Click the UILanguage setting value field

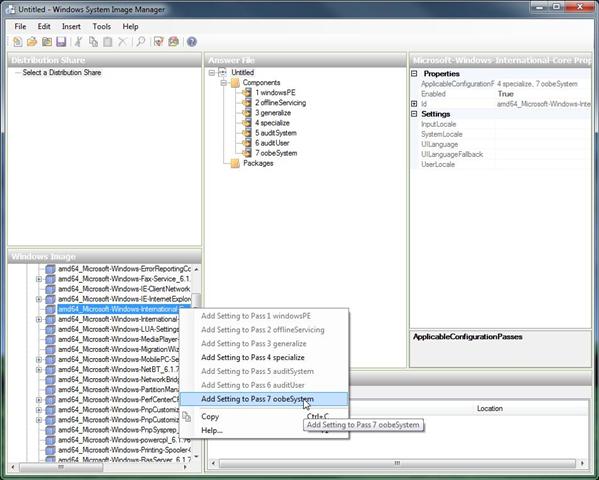click(542, 144)
